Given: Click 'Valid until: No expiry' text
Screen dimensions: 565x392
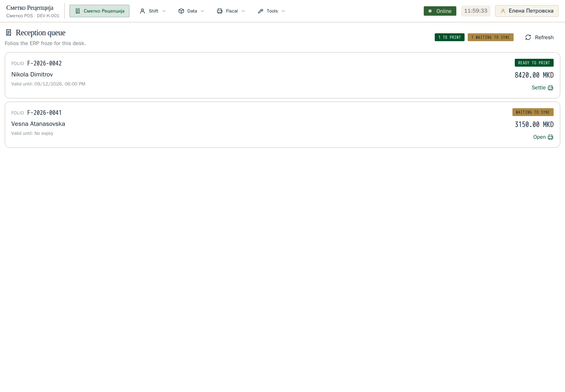Looking at the screenshot, I should pos(32,133).
